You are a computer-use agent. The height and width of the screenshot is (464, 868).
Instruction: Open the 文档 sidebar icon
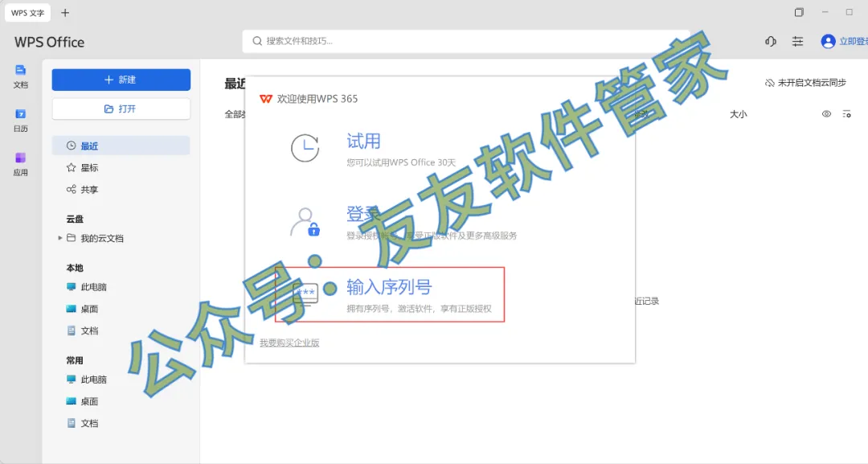tap(20, 76)
